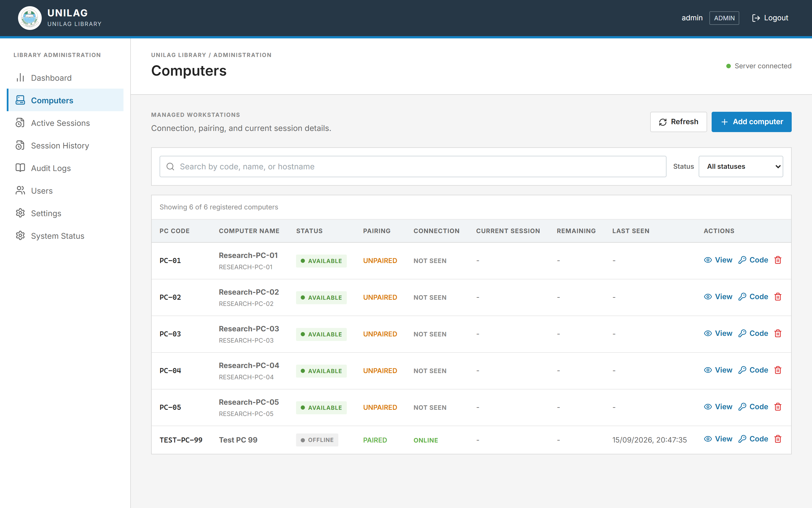Click the UNILAG logo emblem
Viewport: 812px width, 508px height.
[30, 18]
